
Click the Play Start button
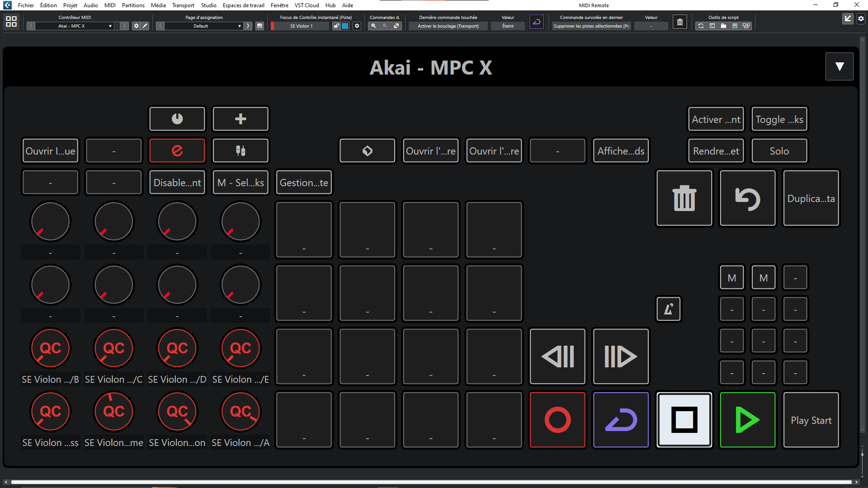[x=811, y=419]
